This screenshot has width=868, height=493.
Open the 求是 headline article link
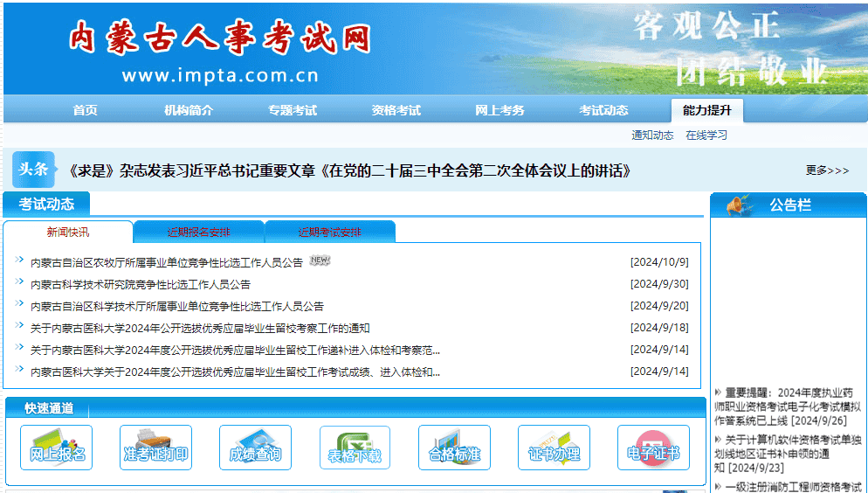tap(349, 170)
